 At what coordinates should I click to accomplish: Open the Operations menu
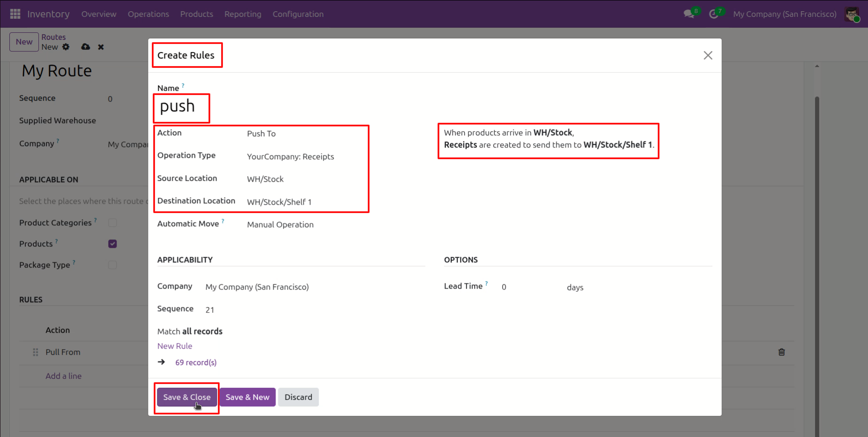coord(148,14)
